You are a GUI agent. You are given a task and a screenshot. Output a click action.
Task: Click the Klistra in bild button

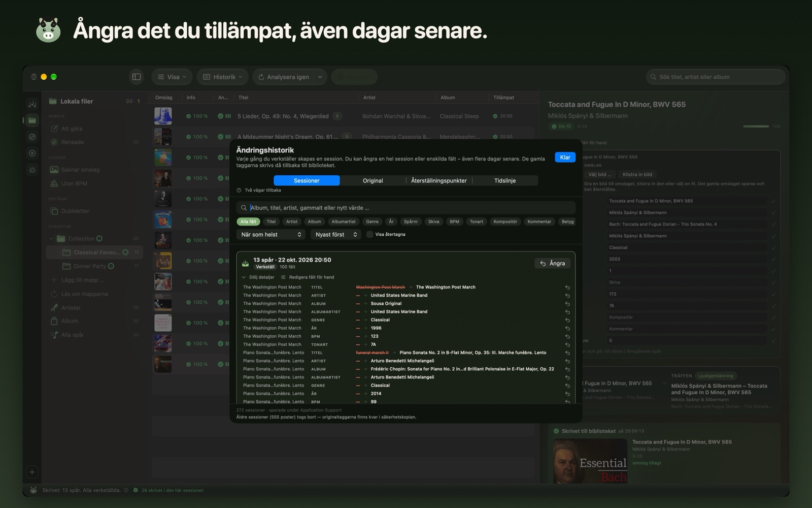pyautogui.click(x=637, y=174)
